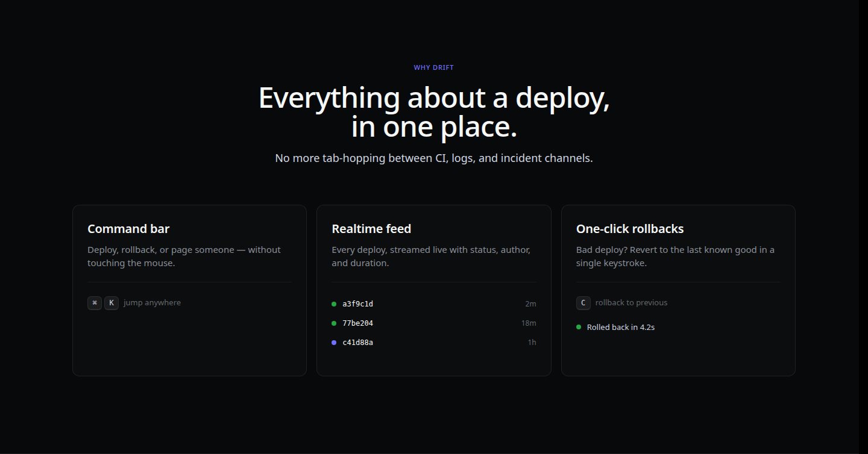Click the 18m timestamp
This screenshot has width=868, height=454.
pos(529,323)
